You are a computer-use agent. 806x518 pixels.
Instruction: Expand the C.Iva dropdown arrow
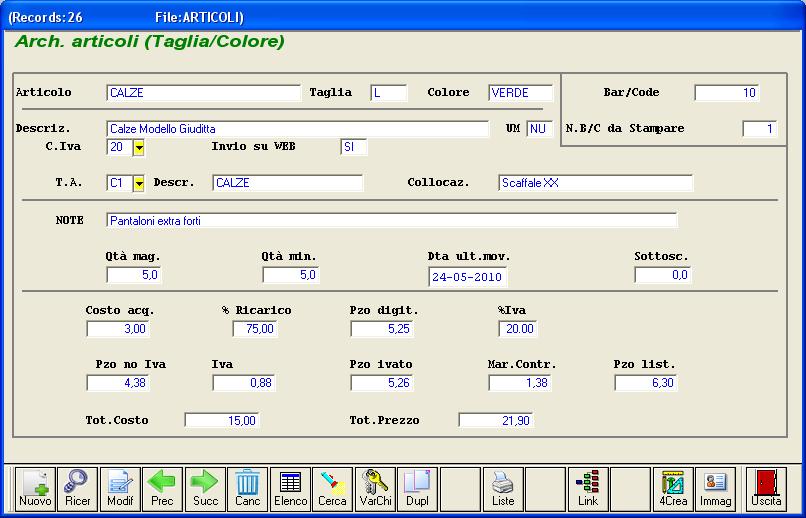[139, 147]
